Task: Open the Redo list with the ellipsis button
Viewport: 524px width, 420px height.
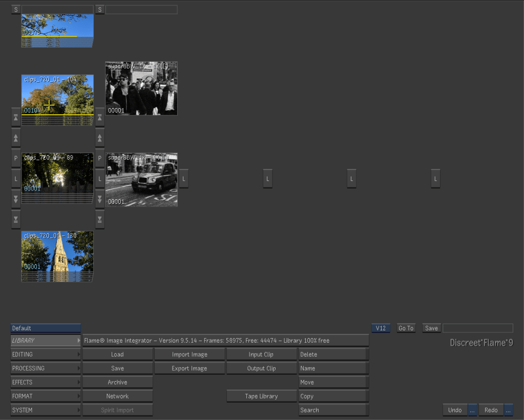Action: pyautogui.click(x=509, y=410)
